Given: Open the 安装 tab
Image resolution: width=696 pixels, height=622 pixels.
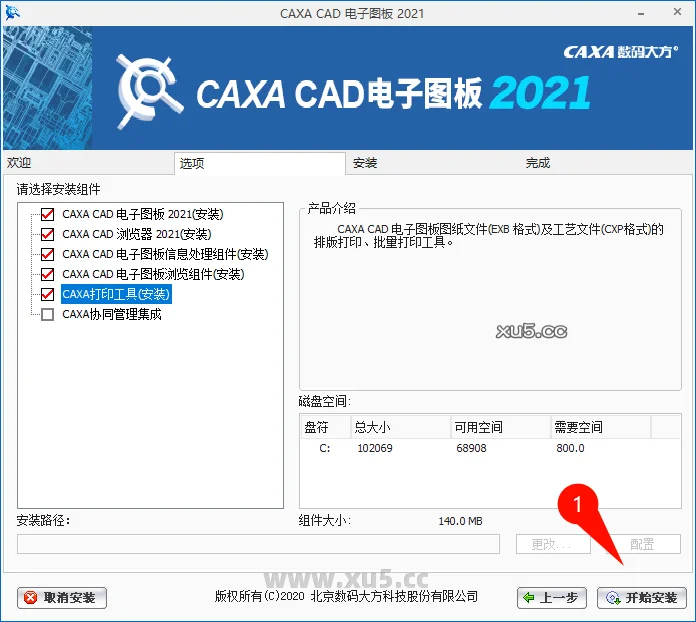Looking at the screenshot, I should (x=365, y=163).
